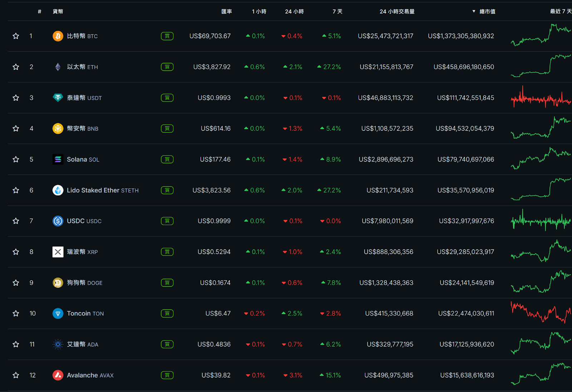Viewport: 572px width, 392px height.
Task: Click the Cardano ADA logo
Action: [x=58, y=344]
